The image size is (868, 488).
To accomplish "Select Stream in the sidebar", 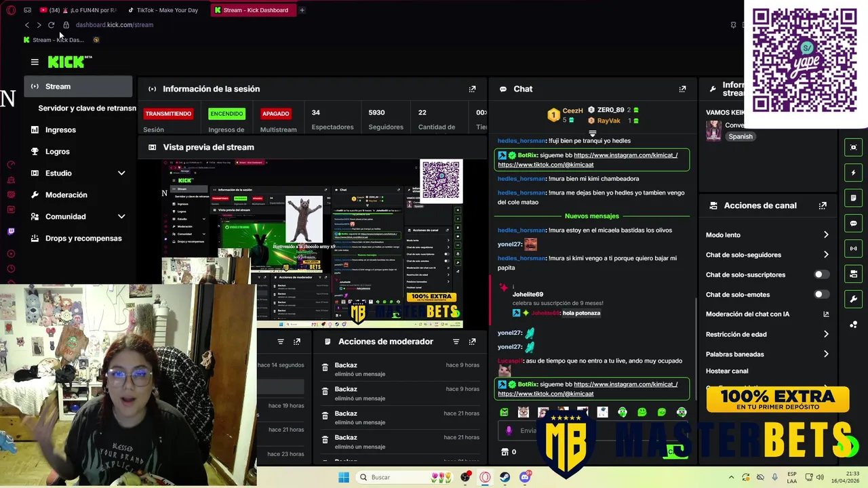I will click(79, 87).
